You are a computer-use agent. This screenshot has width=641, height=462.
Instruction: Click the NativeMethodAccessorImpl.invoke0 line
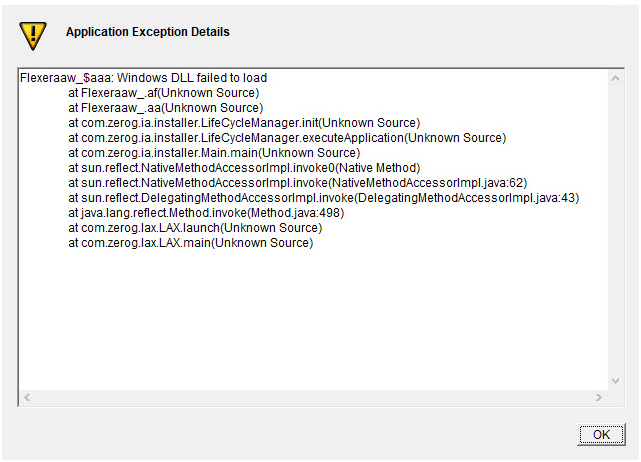[244, 168]
